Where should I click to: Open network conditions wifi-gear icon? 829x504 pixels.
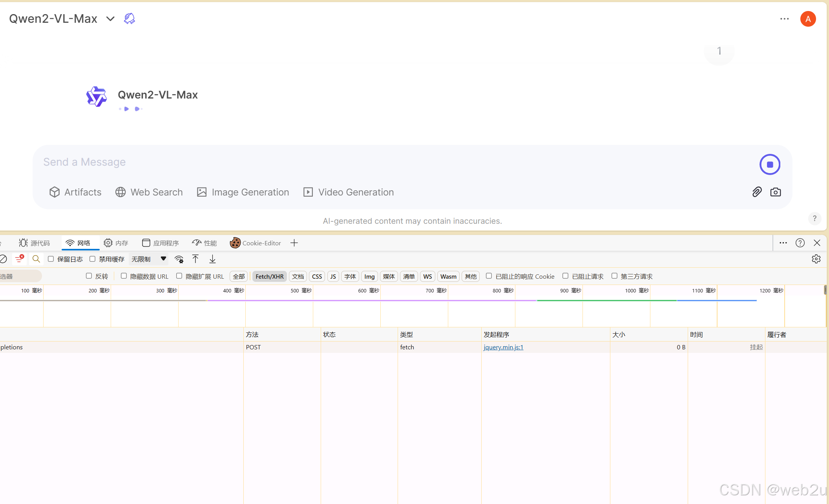(179, 259)
